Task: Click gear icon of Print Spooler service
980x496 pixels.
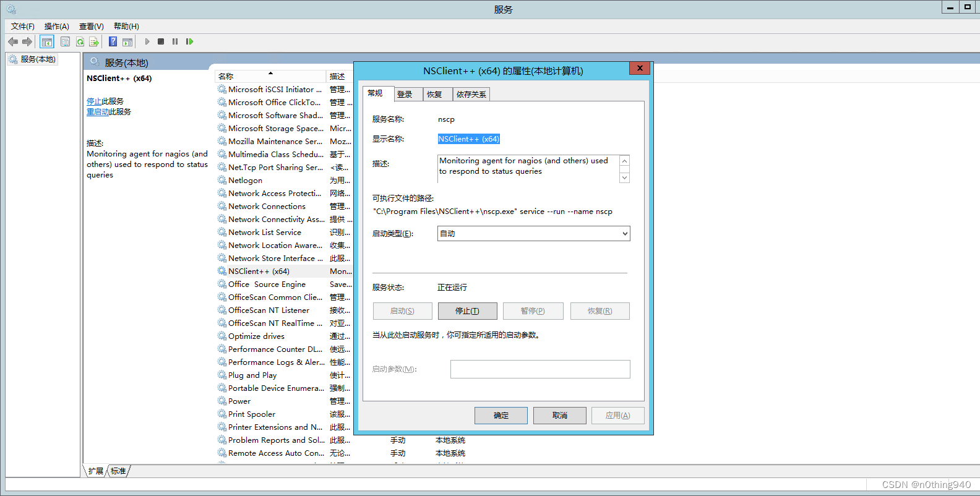Action: point(222,414)
